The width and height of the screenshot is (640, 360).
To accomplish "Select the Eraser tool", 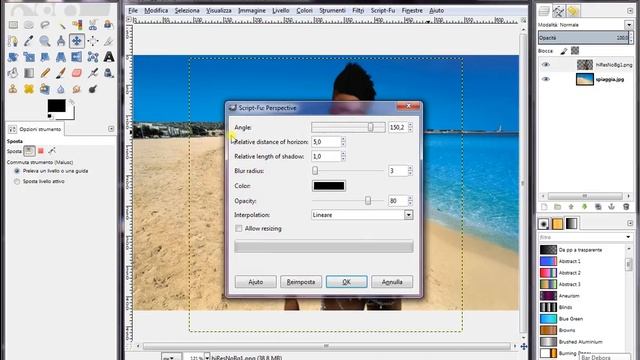I will [x=77, y=73].
